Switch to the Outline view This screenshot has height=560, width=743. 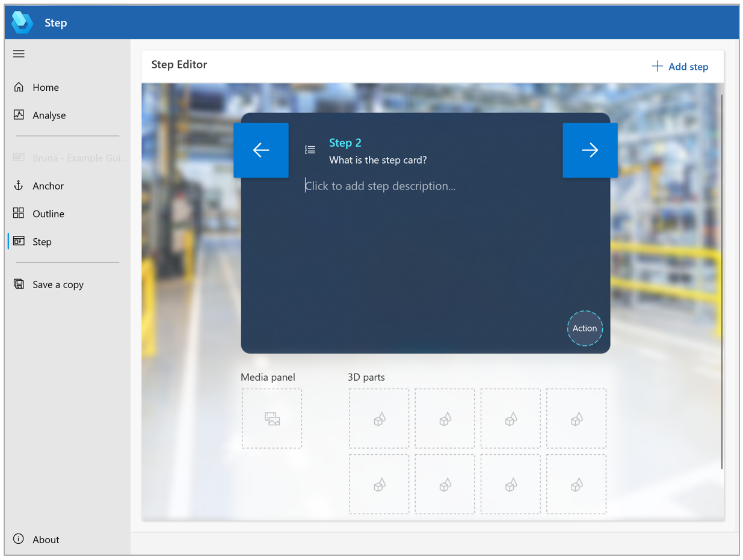[x=48, y=214]
